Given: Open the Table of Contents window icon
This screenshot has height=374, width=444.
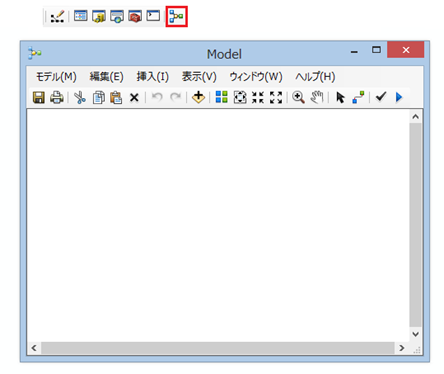Looking at the screenshot, I should (81, 16).
